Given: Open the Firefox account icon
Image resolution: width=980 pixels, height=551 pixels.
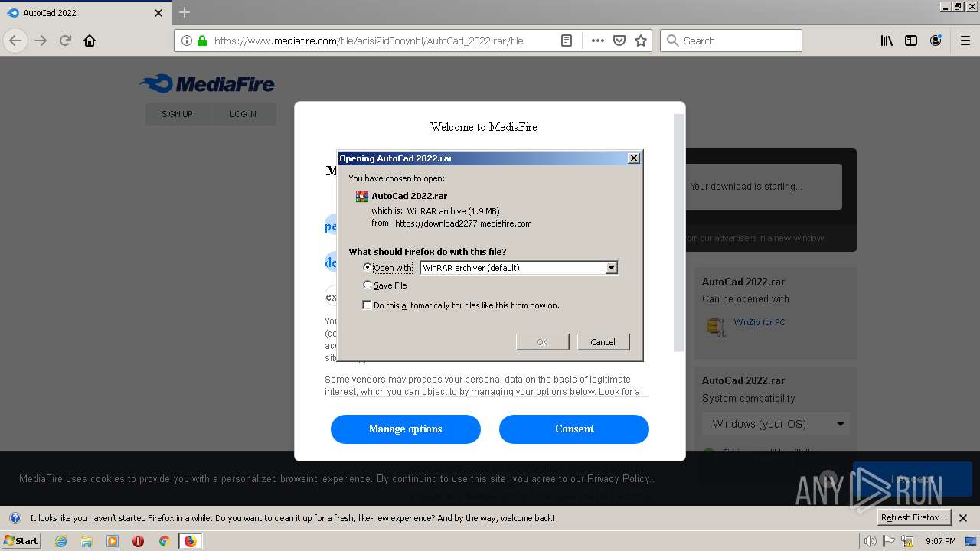Looking at the screenshot, I should (x=936, y=41).
